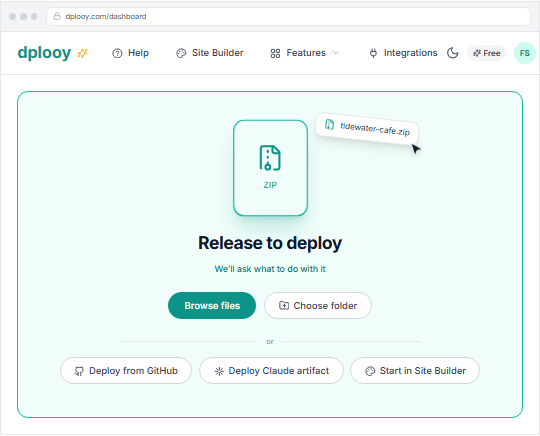Click Deploy from GitHub button
Viewport: 540px width, 436px height.
click(126, 371)
